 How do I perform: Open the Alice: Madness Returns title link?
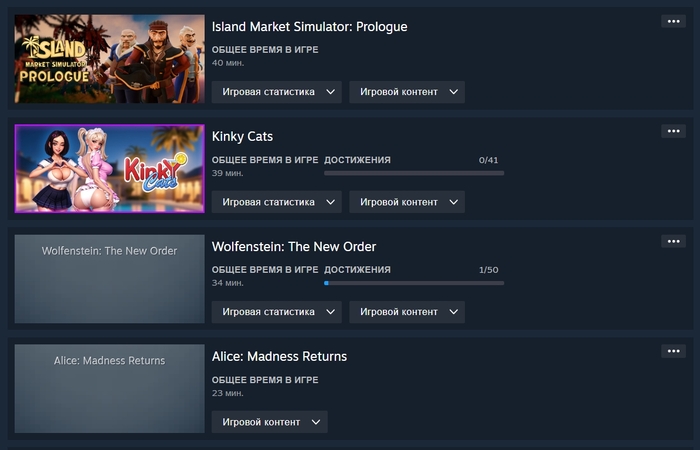[279, 357]
